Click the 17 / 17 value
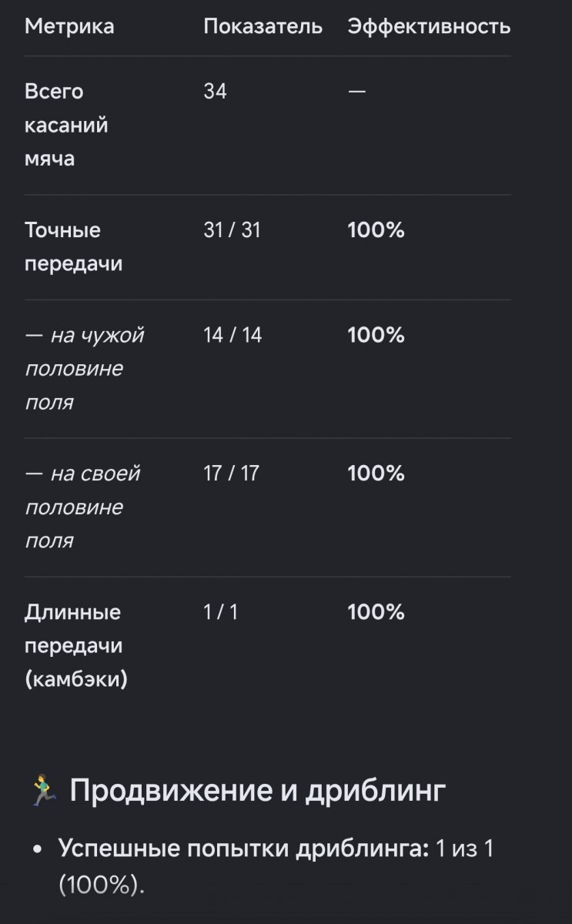Image resolution: width=572 pixels, height=924 pixels. pos(232,474)
